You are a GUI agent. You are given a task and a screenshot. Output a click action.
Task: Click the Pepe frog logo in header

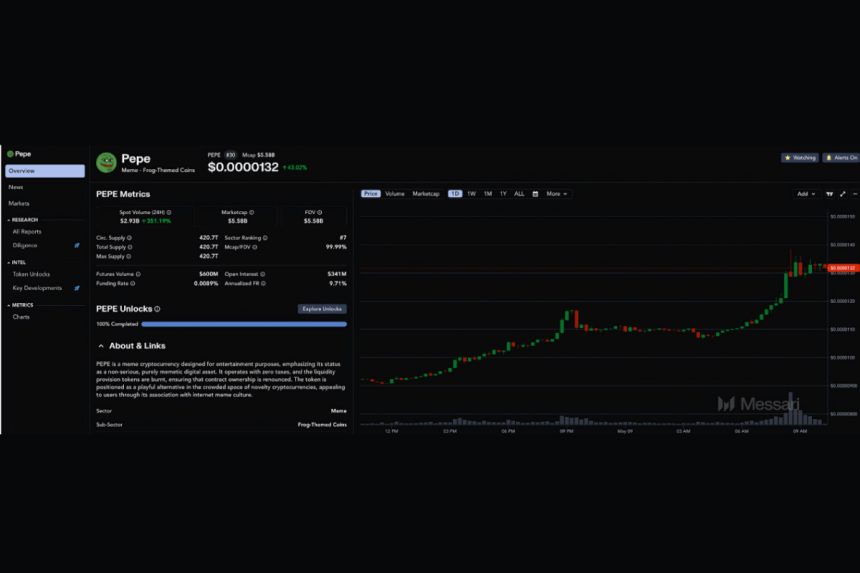coord(106,162)
